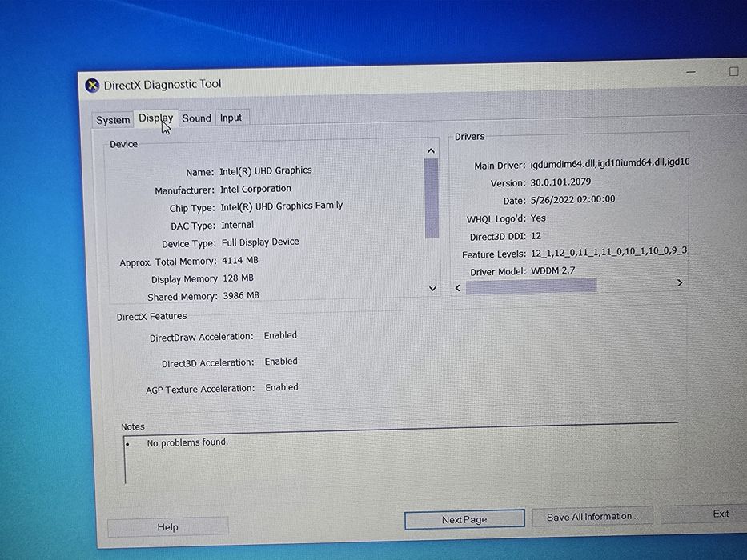This screenshot has height=560, width=747.
Task: Click driver version '30.0.101.2079'
Action: 560,182
